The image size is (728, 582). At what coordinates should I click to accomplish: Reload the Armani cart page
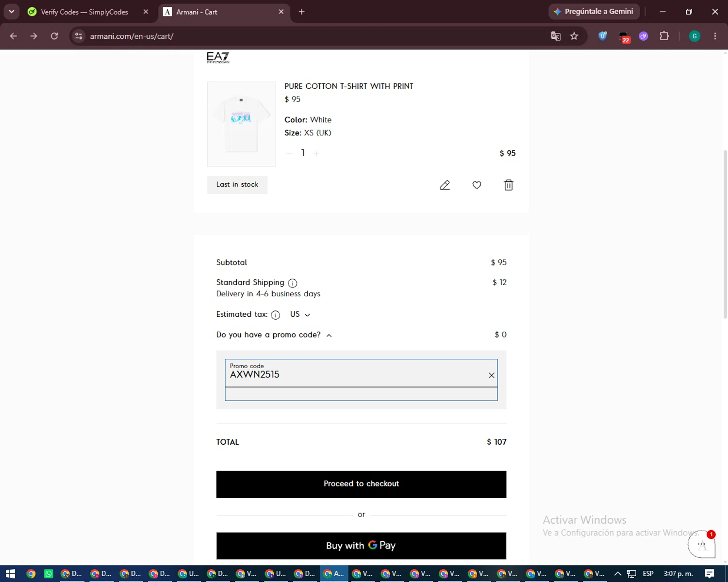[x=54, y=36]
